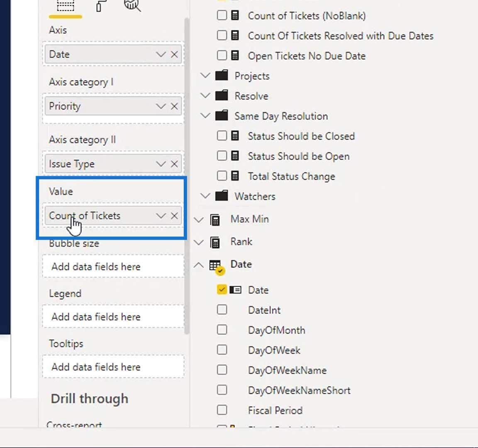Viewport: 478px width, 448px height.
Task: Remove Issue Type from Axis category II
Action: tap(174, 164)
